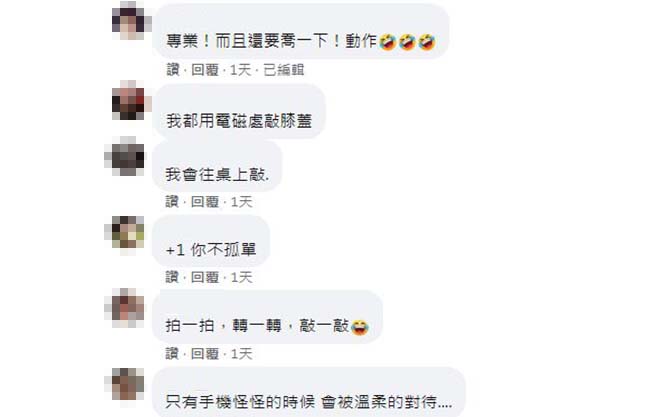
Task: Click avatar beside +1 你不孤單 comment
Action: point(124,232)
